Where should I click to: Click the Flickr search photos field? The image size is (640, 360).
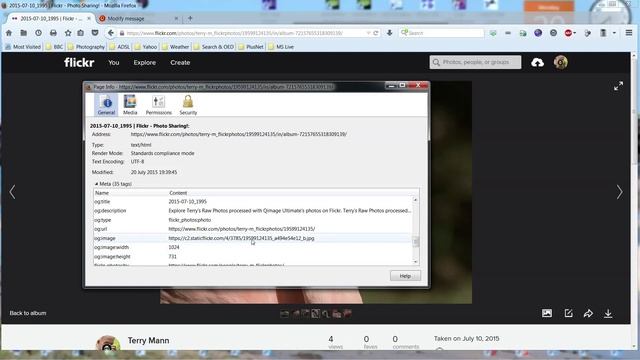(x=475, y=62)
